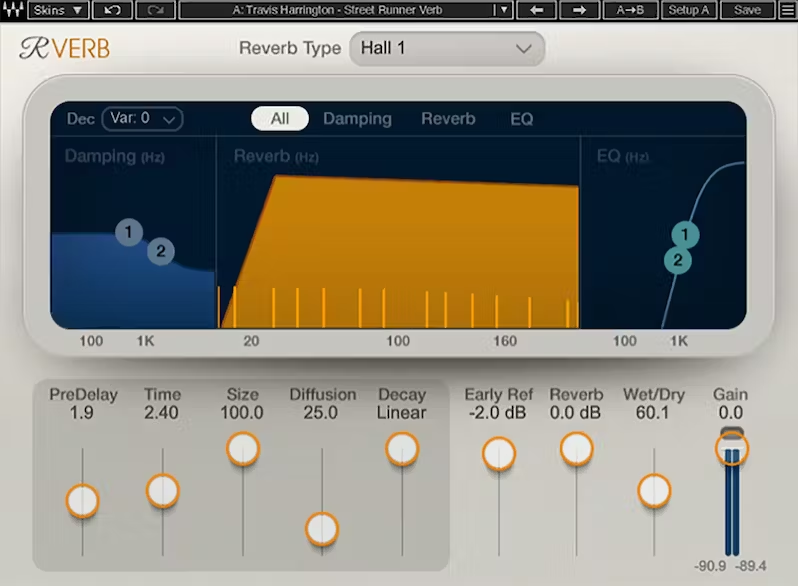
Task: Toggle the Setup A button
Action: pos(689,10)
